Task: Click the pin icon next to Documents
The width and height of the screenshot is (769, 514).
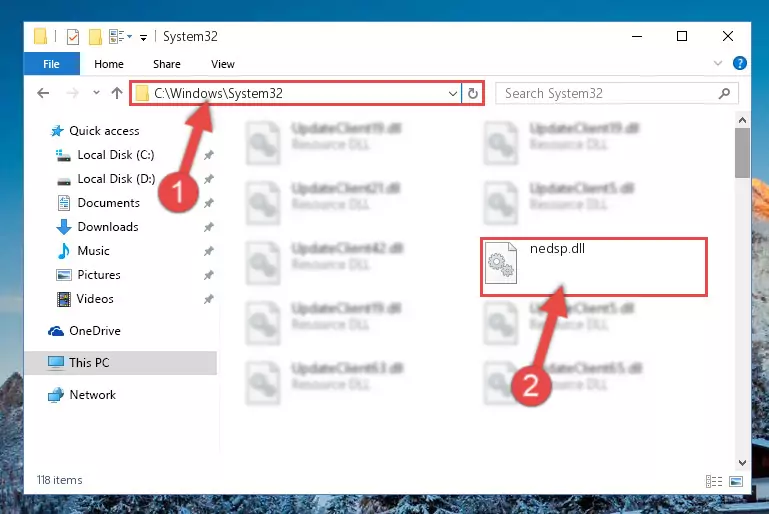Action: [208, 203]
